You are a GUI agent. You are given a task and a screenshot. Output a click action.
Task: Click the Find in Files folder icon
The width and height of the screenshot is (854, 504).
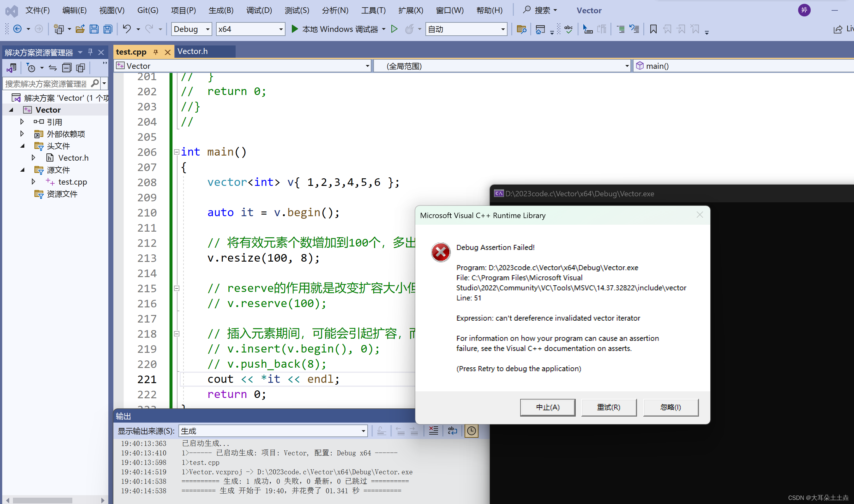tap(521, 29)
